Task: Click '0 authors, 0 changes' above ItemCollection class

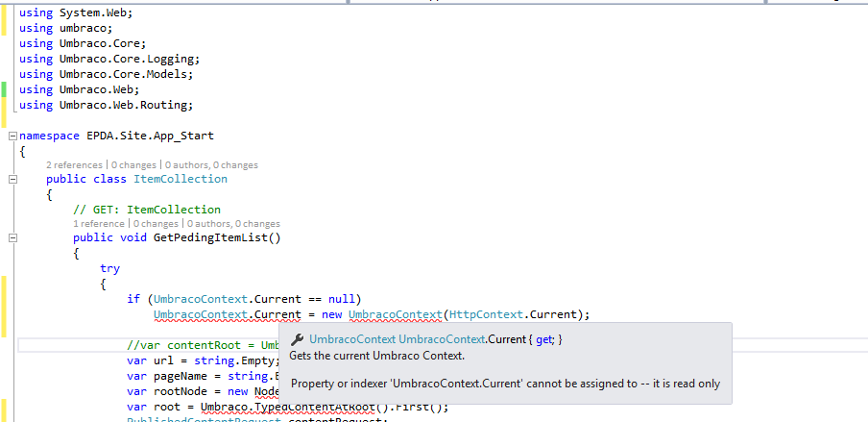Action: click(x=211, y=165)
